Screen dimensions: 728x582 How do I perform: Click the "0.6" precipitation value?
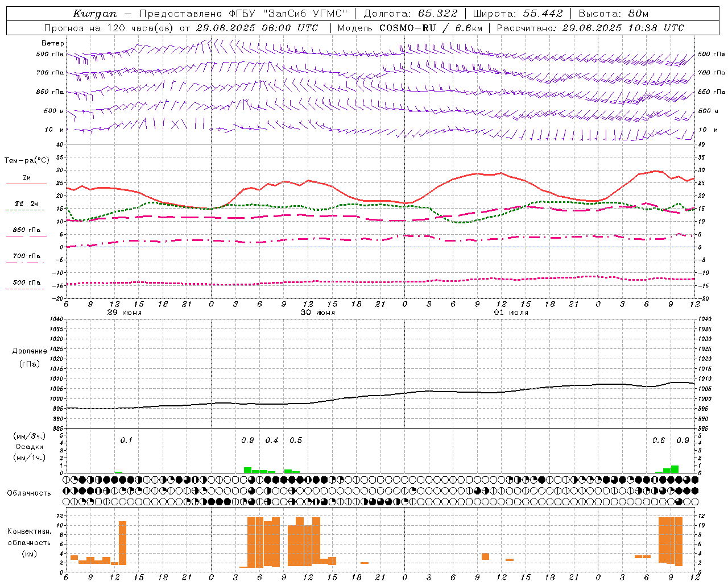pyautogui.click(x=659, y=440)
